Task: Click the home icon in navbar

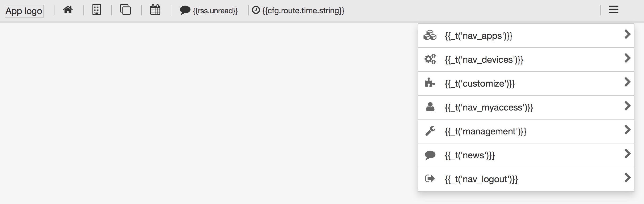Action: point(68,10)
